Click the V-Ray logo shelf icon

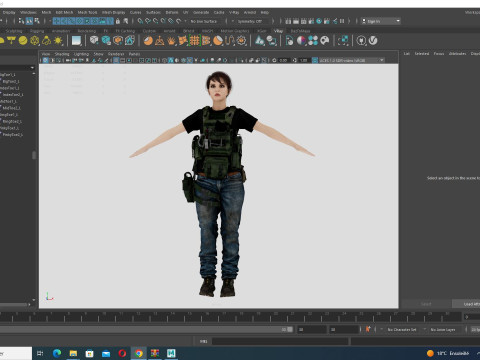tap(373, 41)
